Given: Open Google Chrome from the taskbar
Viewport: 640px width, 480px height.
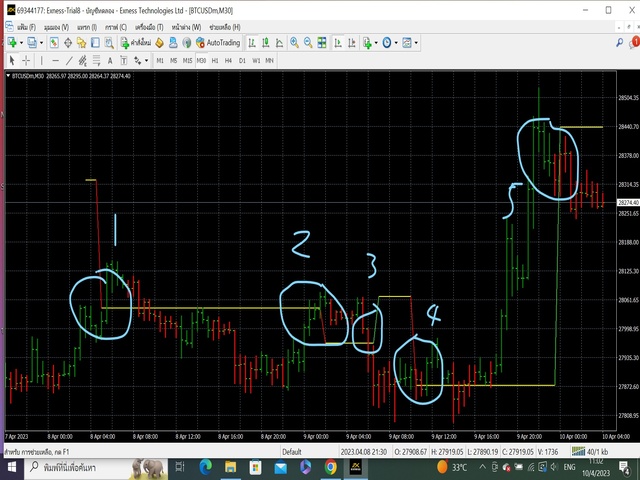Looking at the screenshot, I should pyautogui.click(x=330, y=467).
